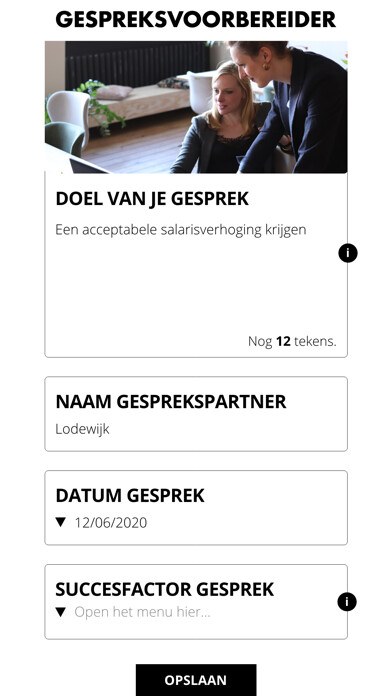Click inside the Naam gesprekspartner card
The height and width of the screenshot is (696, 392).
[x=196, y=414]
